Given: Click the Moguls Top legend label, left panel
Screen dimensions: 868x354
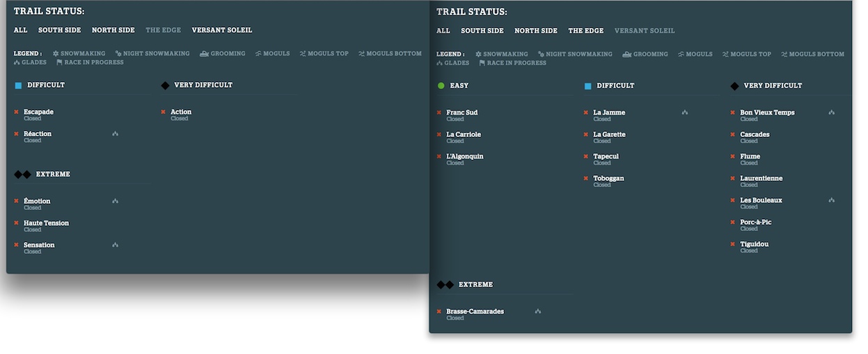Looking at the screenshot, I should click(328, 54).
